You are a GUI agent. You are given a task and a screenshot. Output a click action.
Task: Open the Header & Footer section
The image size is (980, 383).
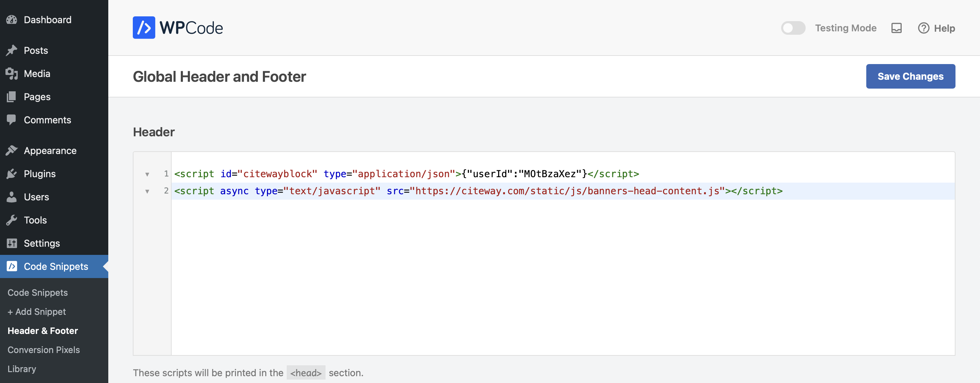point(42,330)
